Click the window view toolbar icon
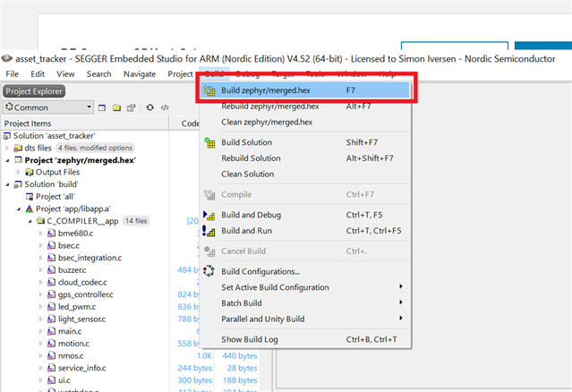The width and height of the screenshot is (572, 392). [x=102, y=108]
